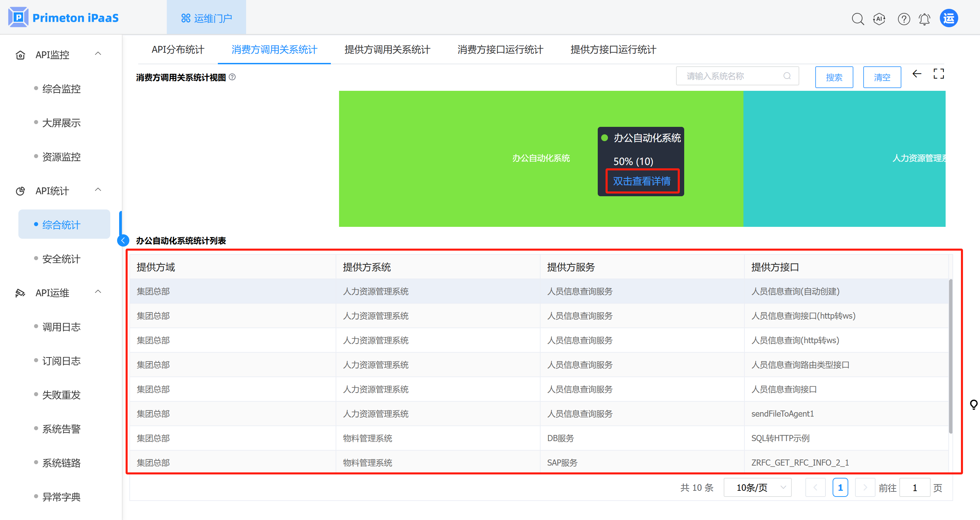The image size is (980, 520).
Task: Click the back arrow above the chart
Action: (x=917, y=74)
